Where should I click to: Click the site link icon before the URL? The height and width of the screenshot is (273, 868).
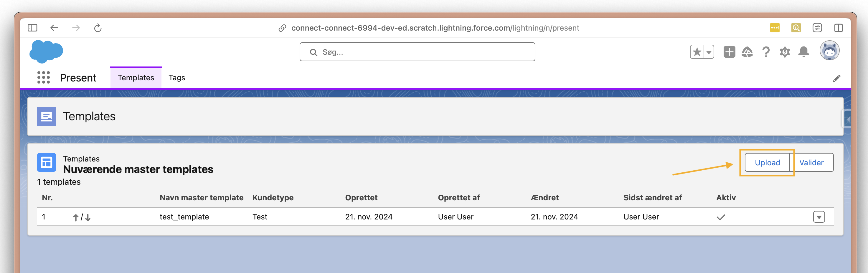point(282,28)
